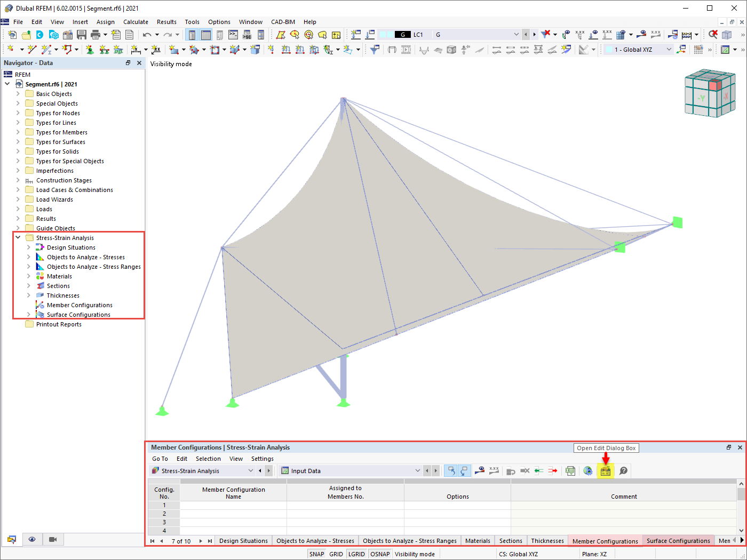This screenshot has width=747, height=560.
Task: Toggle the Tables panel button in toolbar
Action: [x=206, y=35]
